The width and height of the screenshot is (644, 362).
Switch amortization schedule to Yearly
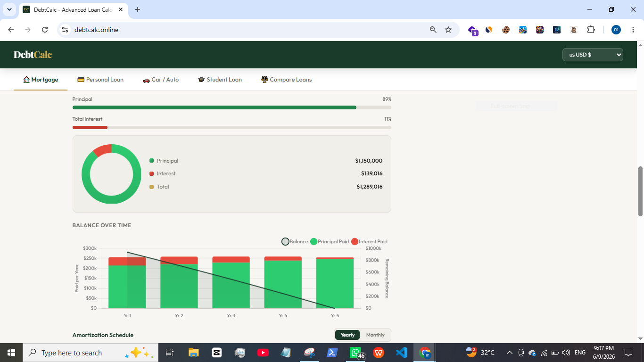point(347,335)
